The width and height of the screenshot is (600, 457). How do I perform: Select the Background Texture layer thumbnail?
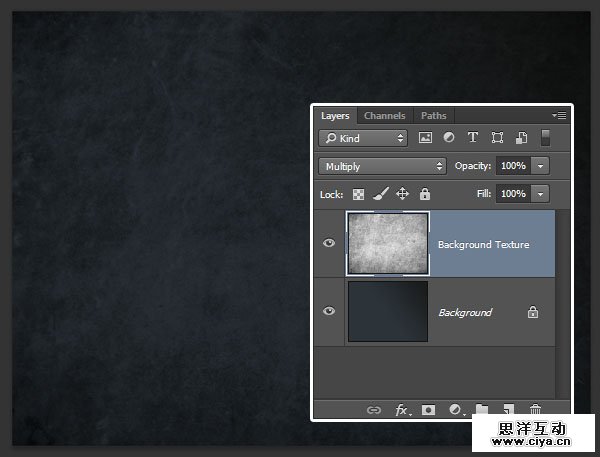coord(387,244)
